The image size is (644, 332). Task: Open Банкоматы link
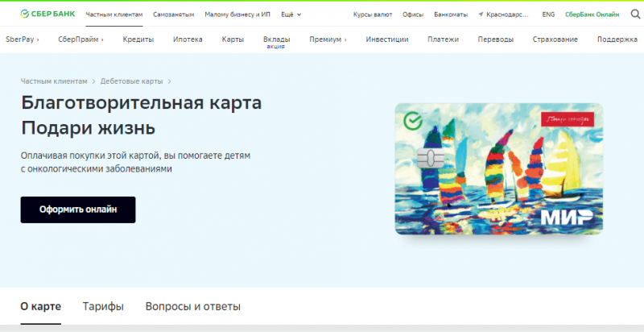point(451,15)
